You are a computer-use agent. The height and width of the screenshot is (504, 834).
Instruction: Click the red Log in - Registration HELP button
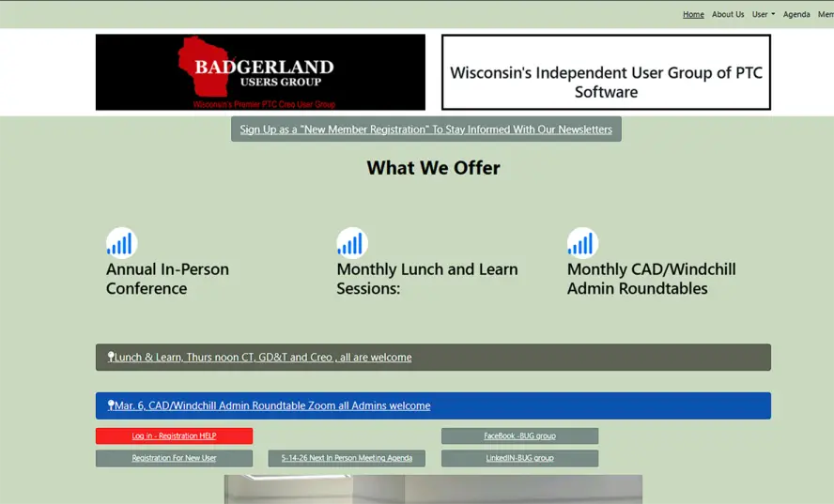tap(174, 435)
